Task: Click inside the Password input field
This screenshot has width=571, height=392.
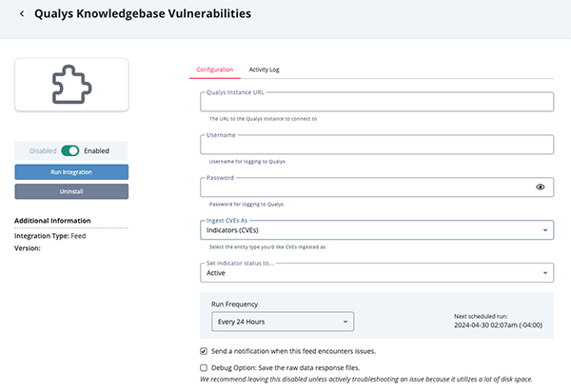Action: [366, 187]
